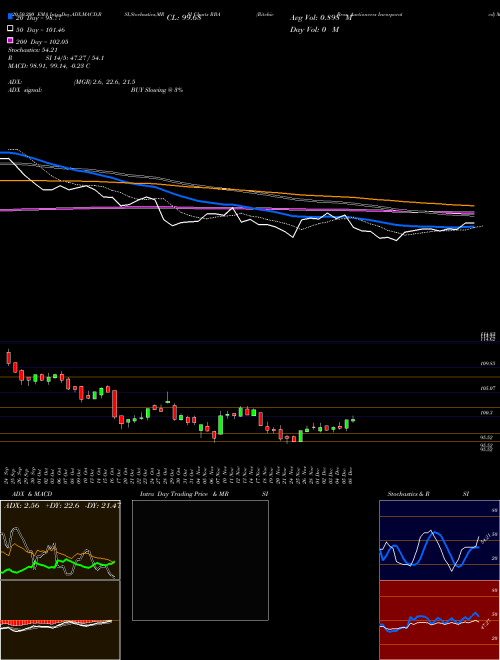Click the 'CL: 99.68' closing price label
Viewport: 500px width, 660px height.
184,18
